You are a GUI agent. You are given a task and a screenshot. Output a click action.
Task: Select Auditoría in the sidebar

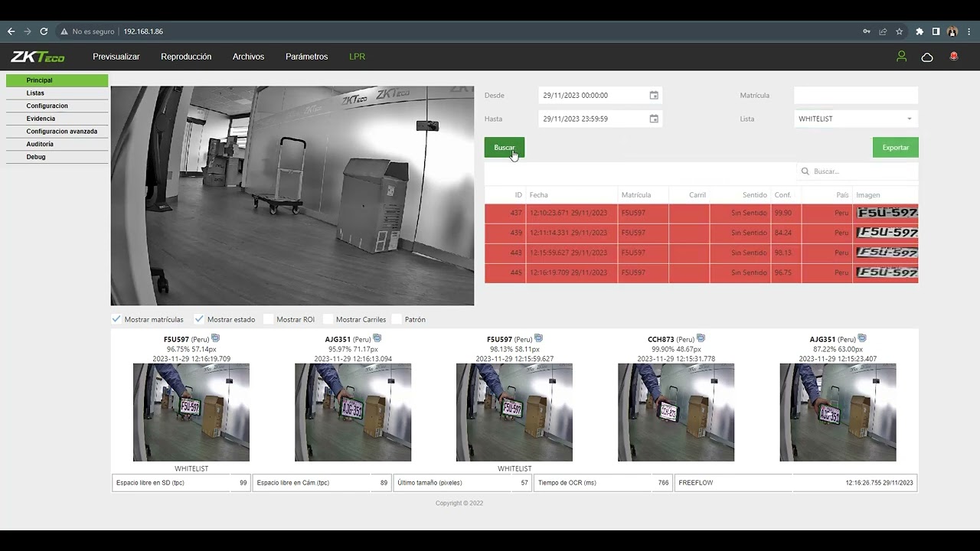[x=57, y=144]
